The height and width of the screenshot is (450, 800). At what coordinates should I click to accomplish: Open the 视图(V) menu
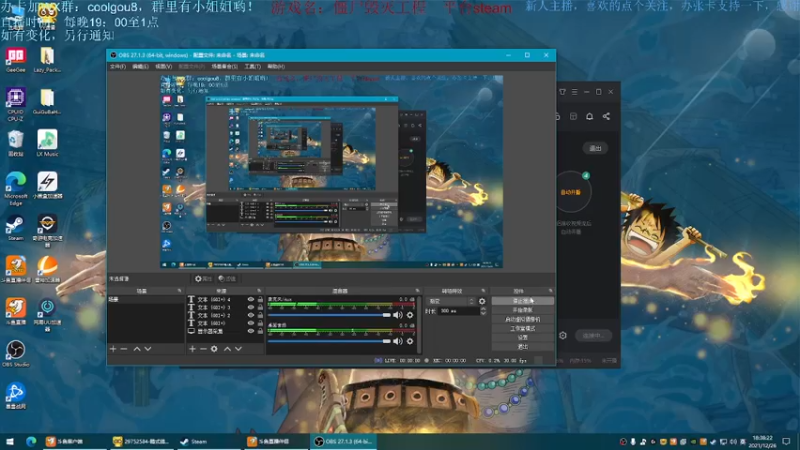[x=163, y=67]
